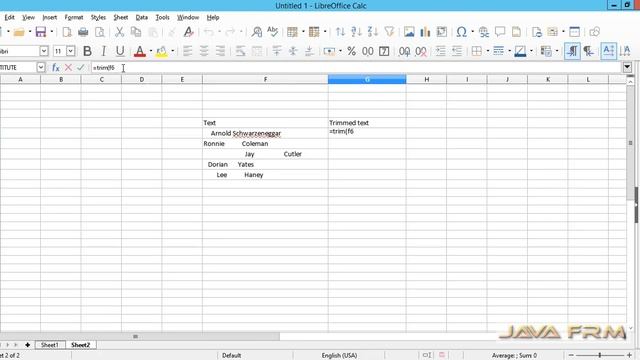Open the Sheet menu
The width and height of the screenshot is (640, 360).
click(x=121, y=18)
